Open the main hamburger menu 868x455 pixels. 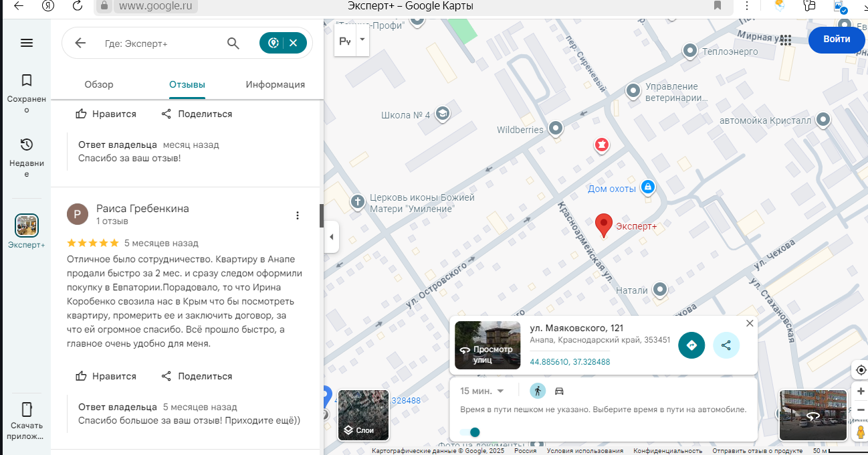click(27, 43)
